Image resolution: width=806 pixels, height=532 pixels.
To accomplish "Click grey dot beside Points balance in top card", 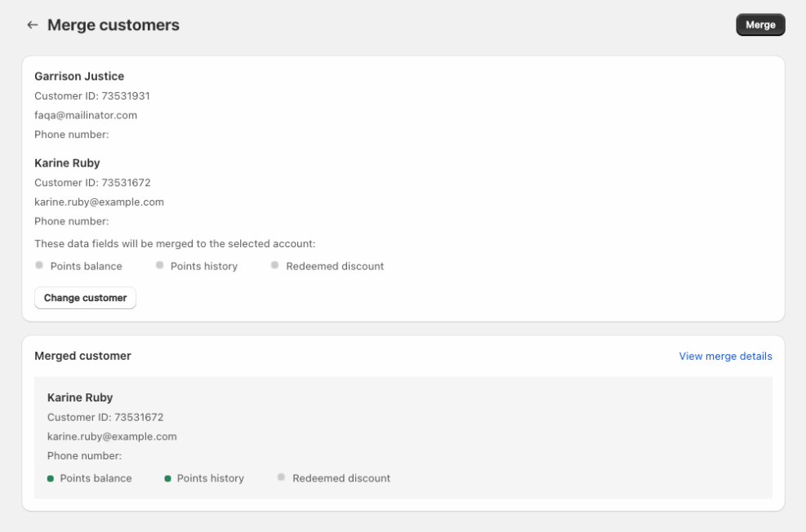I will [x=39, y=265].
